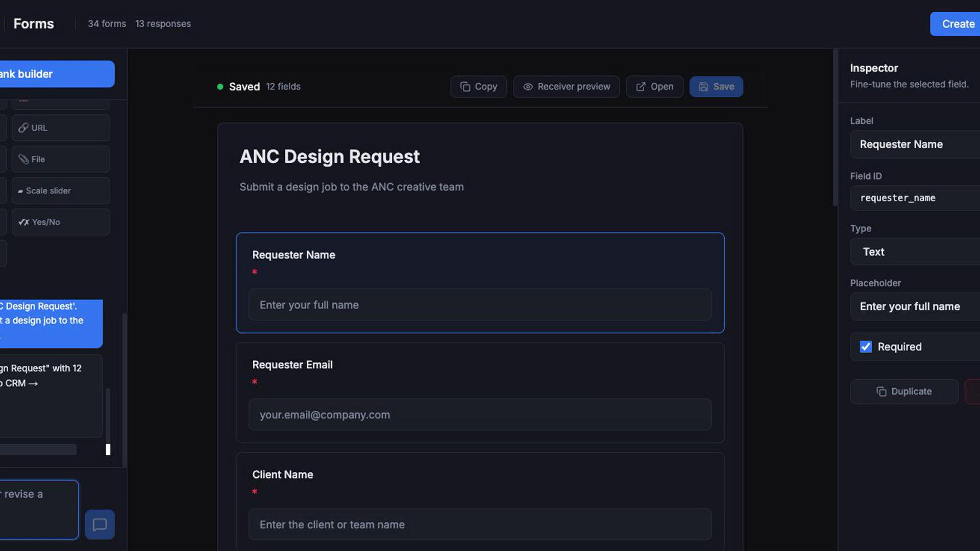Screen dimensions: 980x551
Task: Toggle the Required checkbox
Action: point(866,347)
